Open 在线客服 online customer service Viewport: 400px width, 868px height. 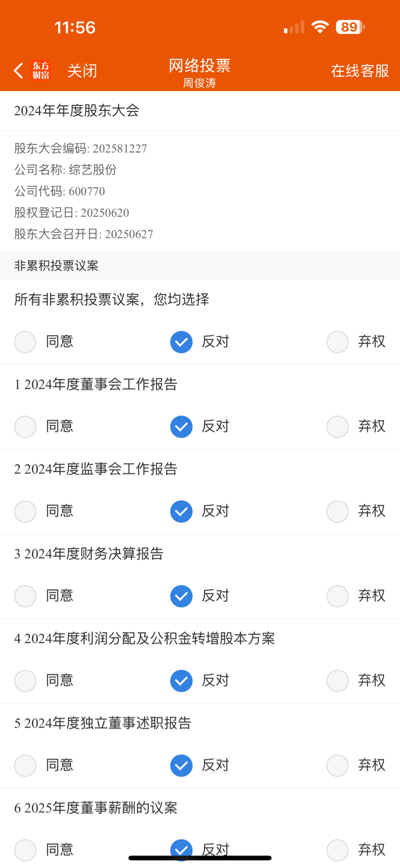click(x=360, y=70)
